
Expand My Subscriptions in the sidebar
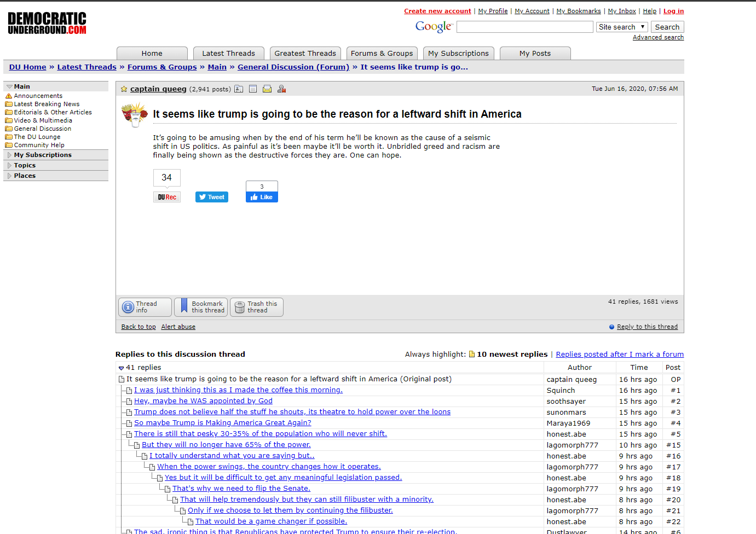9,155
